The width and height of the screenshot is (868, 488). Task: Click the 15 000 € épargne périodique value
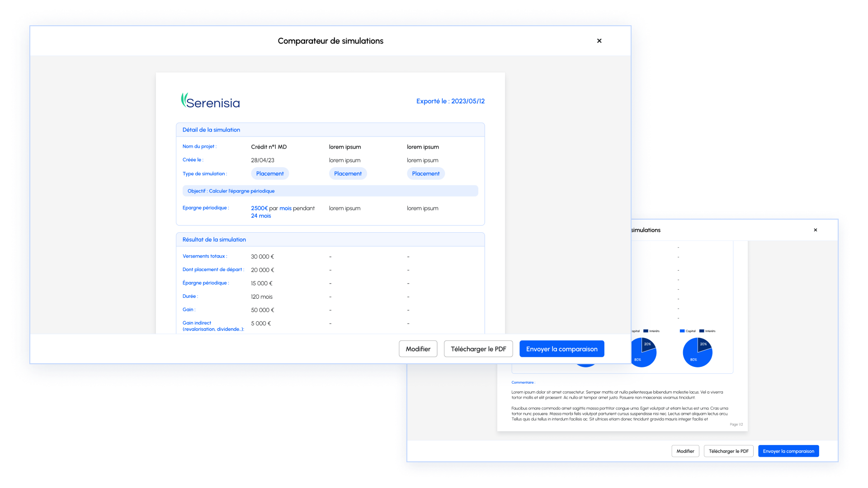[261, 283]
